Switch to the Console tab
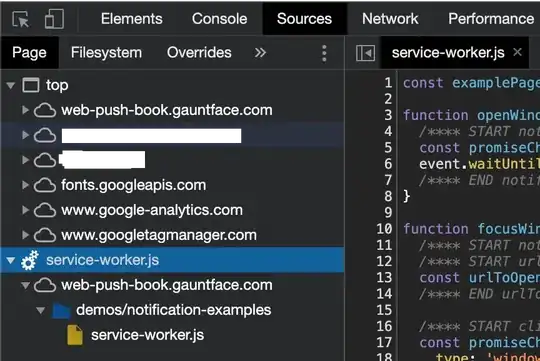The height and width of the screenshot is (361, 540). (x=219, y=19)
